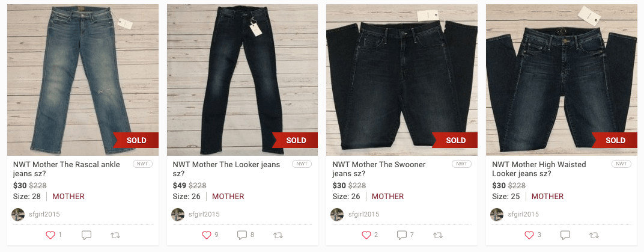This screenshot has height=252, width=644.
Task: Share the Rascal ankle jeans listing
Action: (x=116, y=235)
